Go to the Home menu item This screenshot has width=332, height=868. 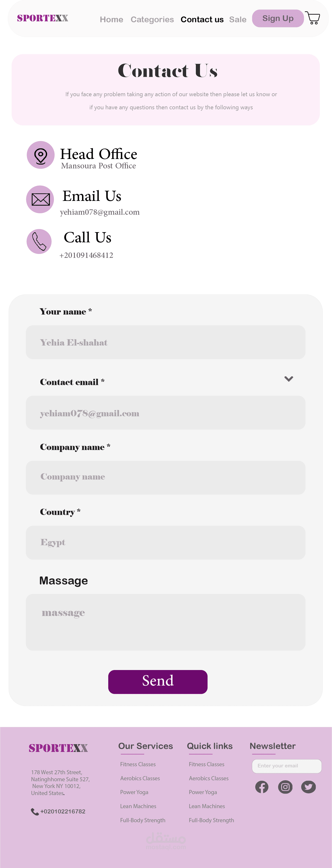tap(111, 20)
